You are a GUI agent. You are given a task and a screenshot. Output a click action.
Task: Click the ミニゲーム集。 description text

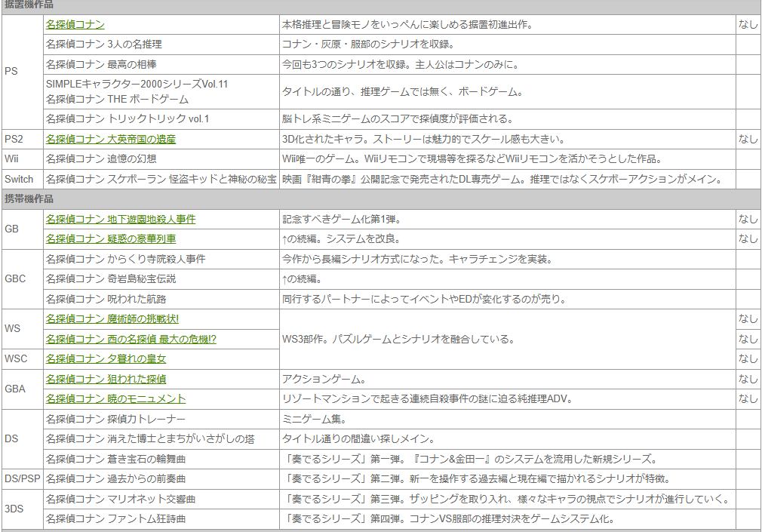(x=314, y=419)
